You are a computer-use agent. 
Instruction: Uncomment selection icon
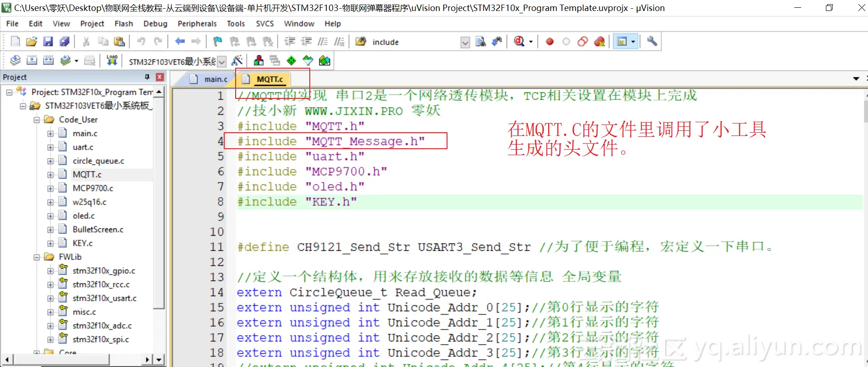click(x=339, y=42)
